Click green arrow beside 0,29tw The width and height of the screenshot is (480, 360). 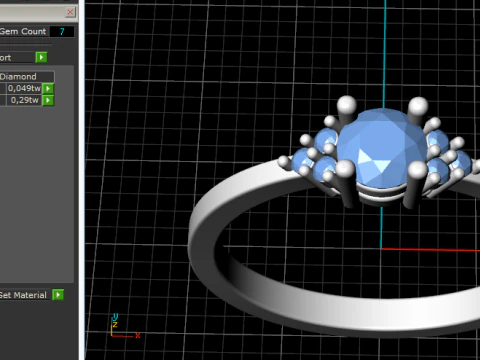point(48,100)
